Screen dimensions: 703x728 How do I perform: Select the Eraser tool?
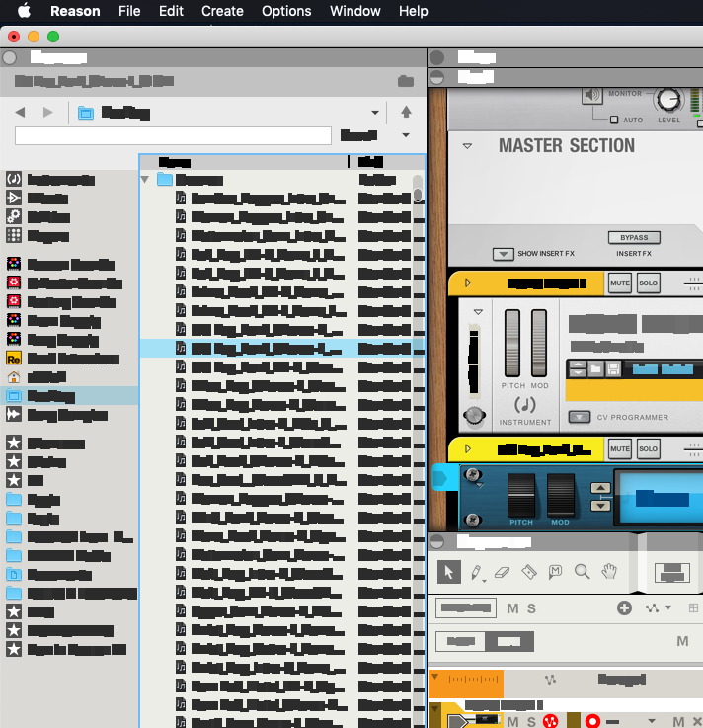[x=503, y=573]
